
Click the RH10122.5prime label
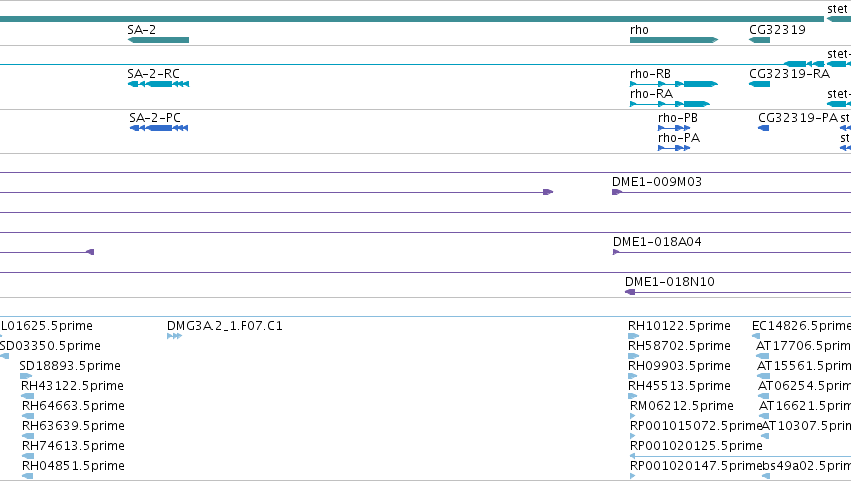point(679,326)
